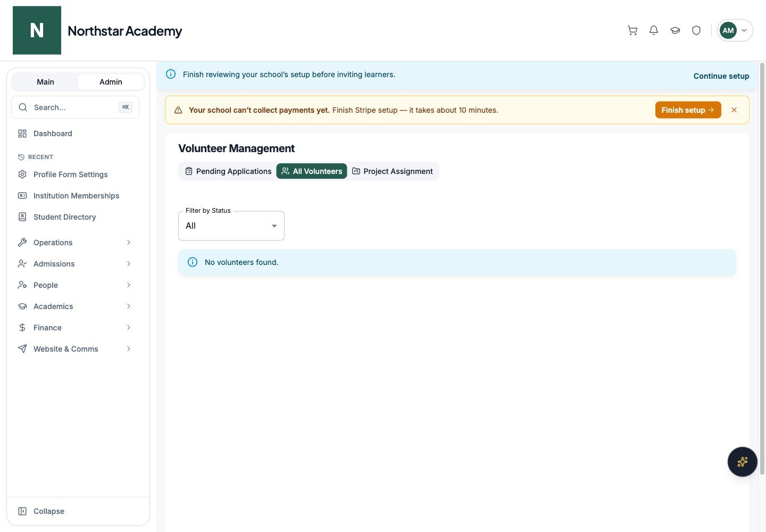Switch to the Admin sidebar tab
This screenshot has height=532, width=766.
pyautogui.click(x=111, y=82)
